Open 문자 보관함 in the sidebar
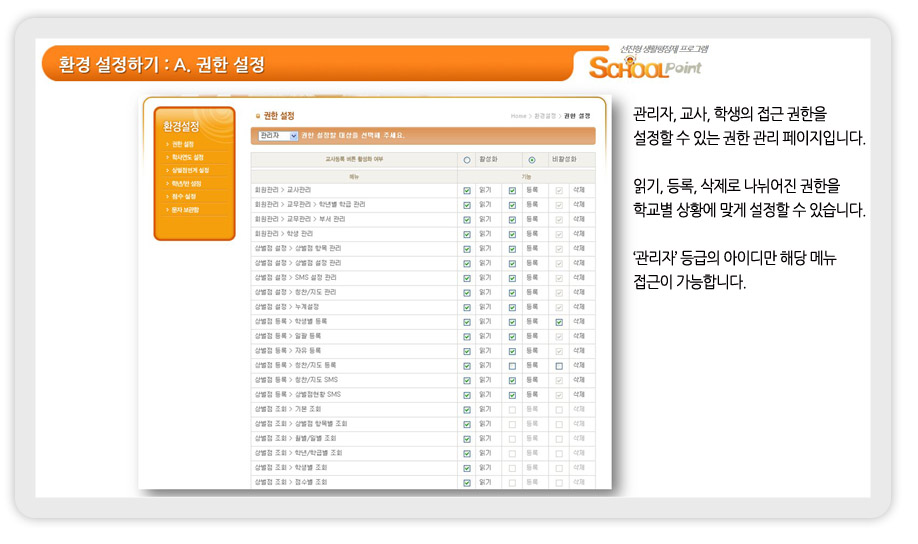Image resolution: width=918 pixels, height=544 pixels. (186, 210)
